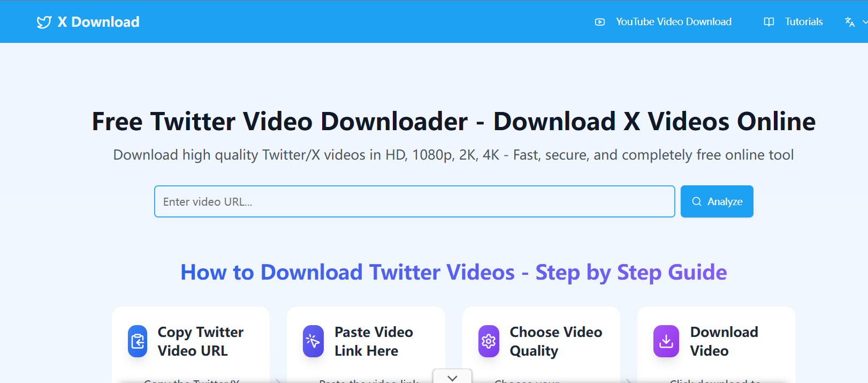Click the Download Video arrow icon

(666, 341)
